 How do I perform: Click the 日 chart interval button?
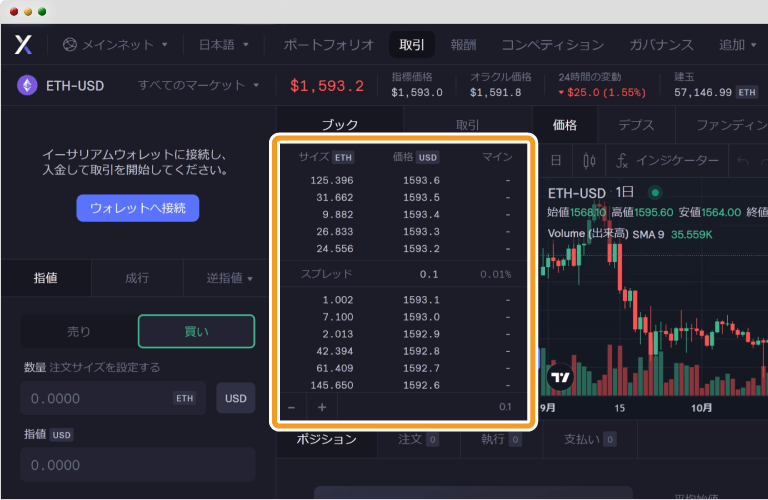[x=556, y=160]
